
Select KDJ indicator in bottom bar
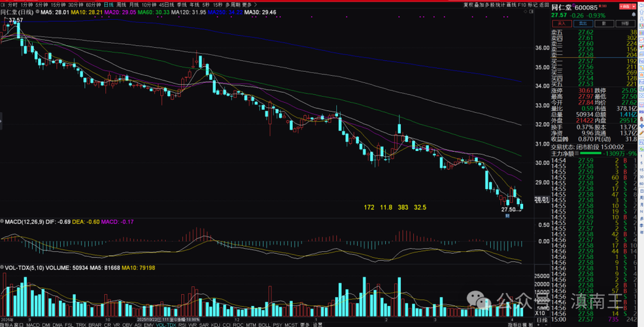click(x=215, y=324)
